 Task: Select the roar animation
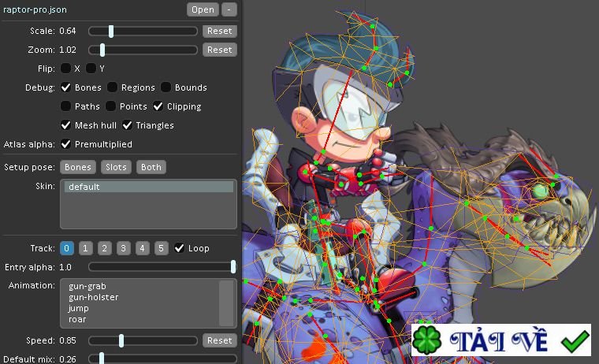[x=77, y=319]
